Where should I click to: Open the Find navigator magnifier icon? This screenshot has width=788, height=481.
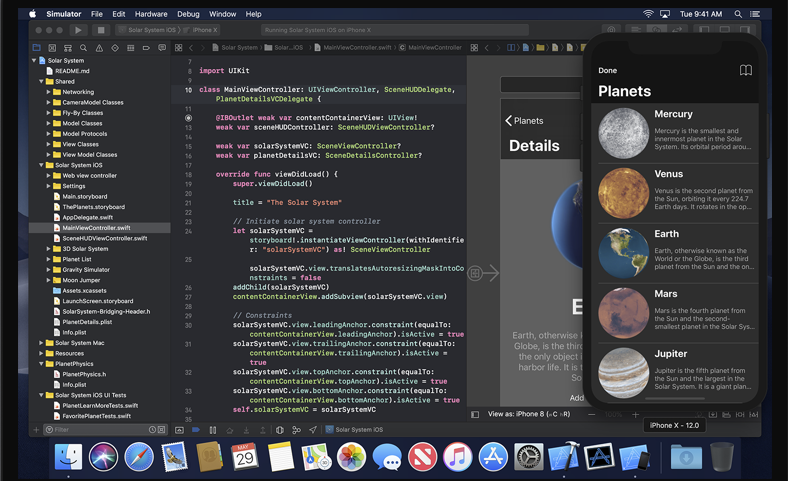pyautogui.click(x=83, y=48)
